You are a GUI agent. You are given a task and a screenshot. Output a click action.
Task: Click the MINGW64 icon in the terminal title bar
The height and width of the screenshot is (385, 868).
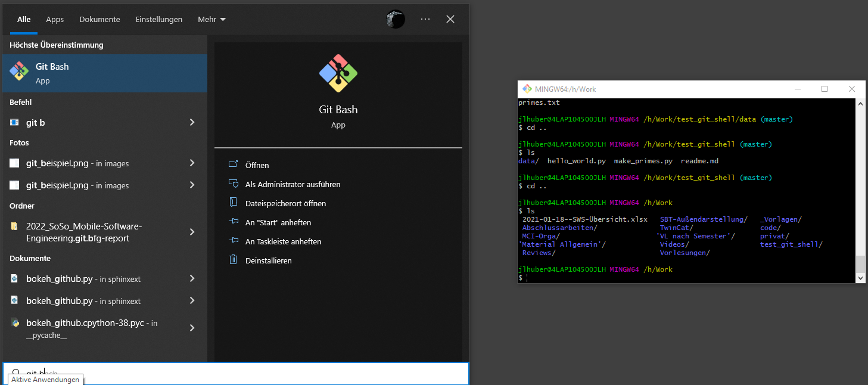coord(527,88)
